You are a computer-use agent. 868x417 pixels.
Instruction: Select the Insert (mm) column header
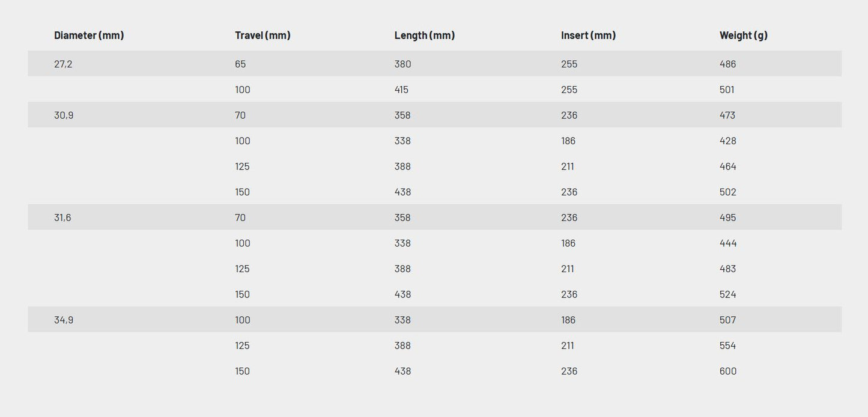click(x=588, y=35)
